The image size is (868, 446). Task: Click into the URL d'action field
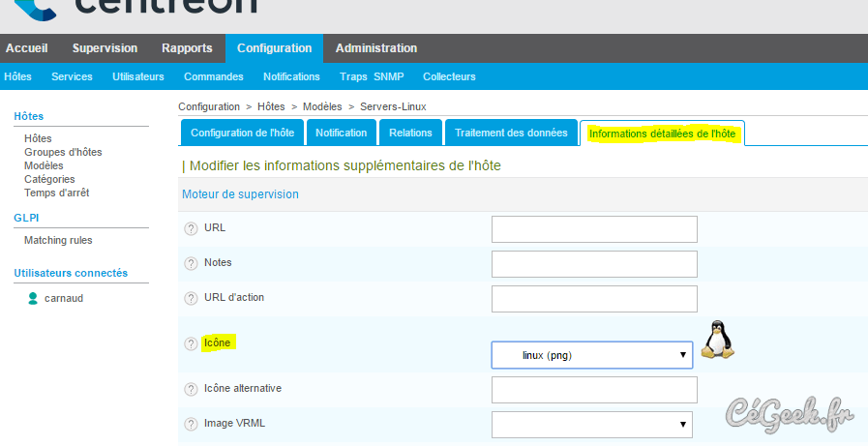(594, 299)
